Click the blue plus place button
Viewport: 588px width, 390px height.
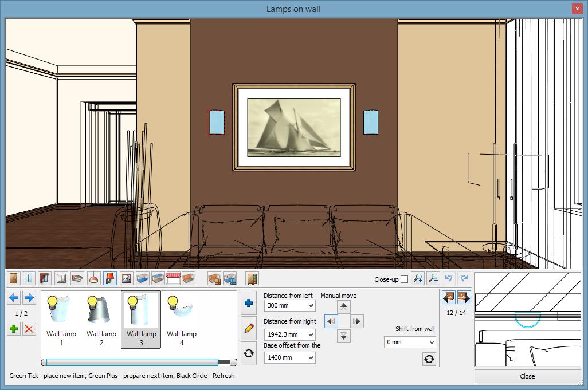(249, 303)
